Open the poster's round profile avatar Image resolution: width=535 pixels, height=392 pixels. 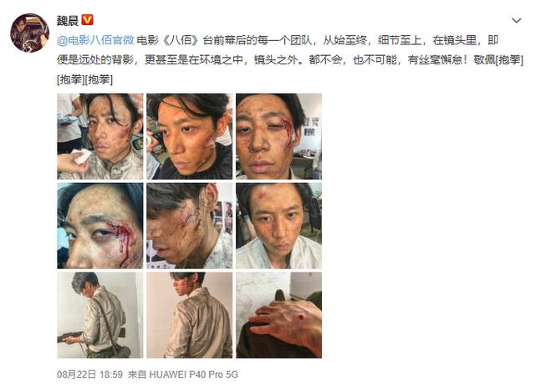(30, 33)
